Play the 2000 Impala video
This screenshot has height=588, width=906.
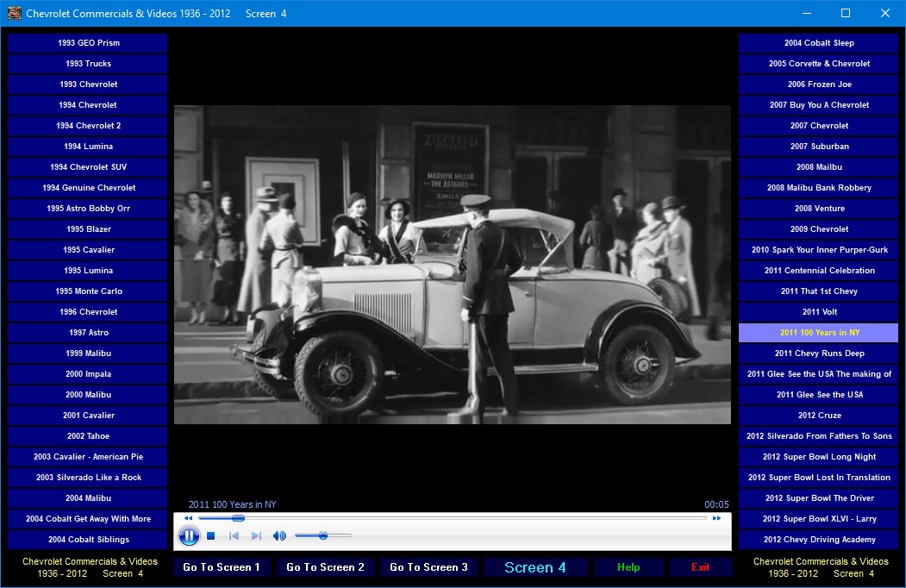88,374
